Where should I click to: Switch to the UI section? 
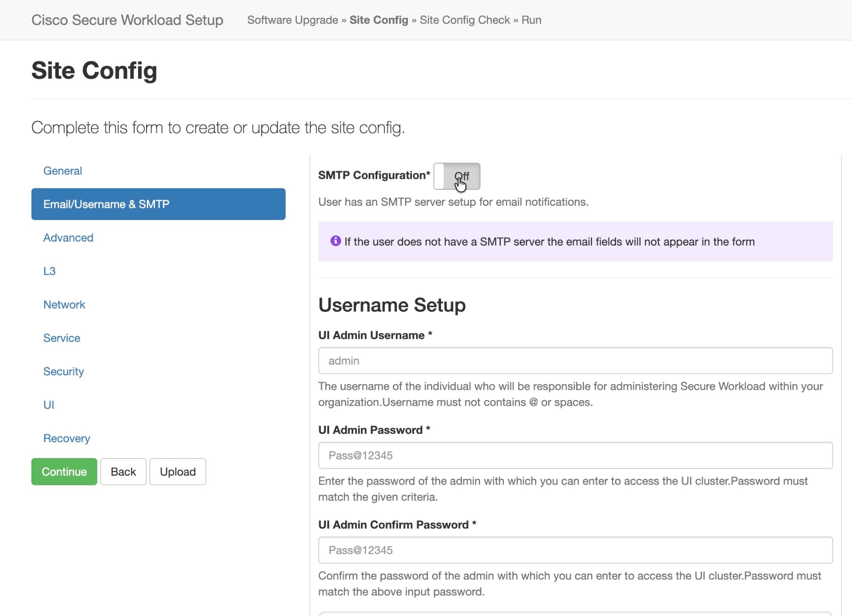coord(49,405)
